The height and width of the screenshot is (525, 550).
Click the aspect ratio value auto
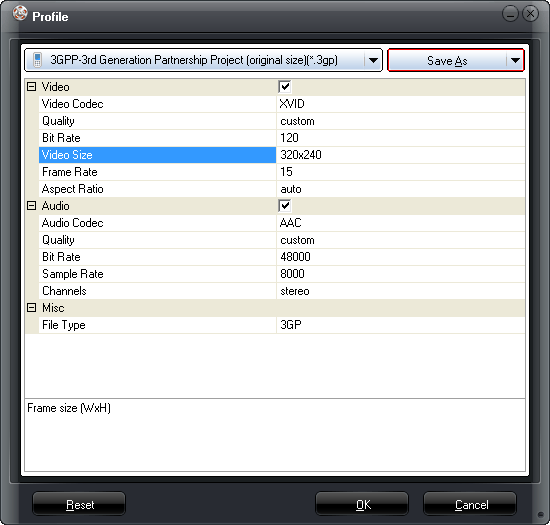[291, 189]
